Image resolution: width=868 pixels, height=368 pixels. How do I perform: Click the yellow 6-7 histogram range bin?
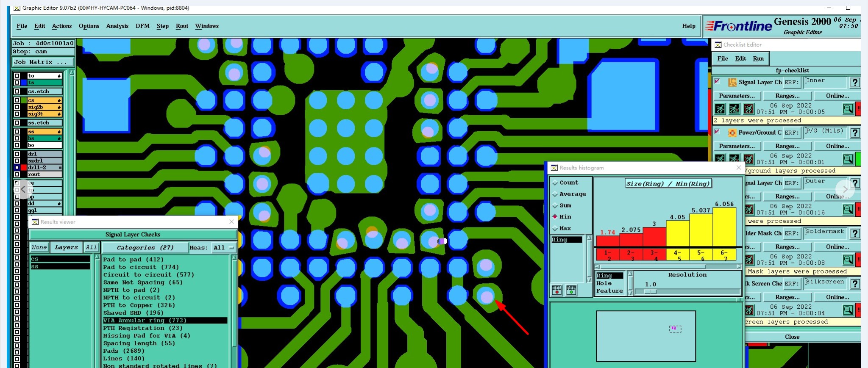point(724,255)
